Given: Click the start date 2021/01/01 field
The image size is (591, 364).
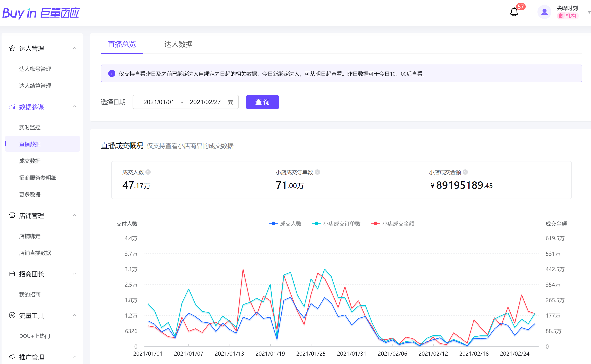Looking at the screenshot, I should click(158, 102).
